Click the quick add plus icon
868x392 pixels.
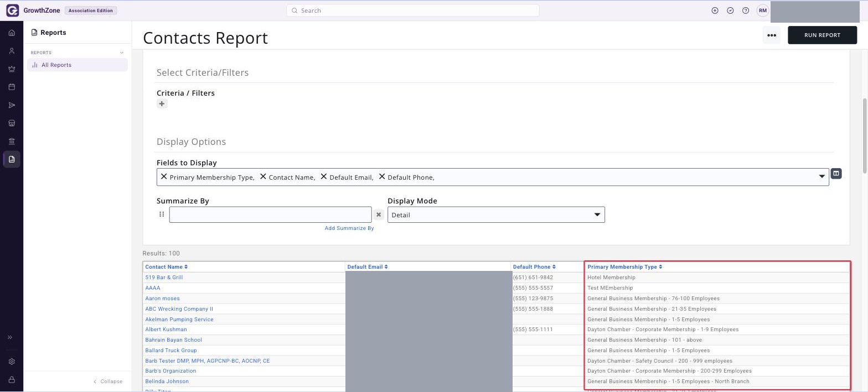(715, 11)
